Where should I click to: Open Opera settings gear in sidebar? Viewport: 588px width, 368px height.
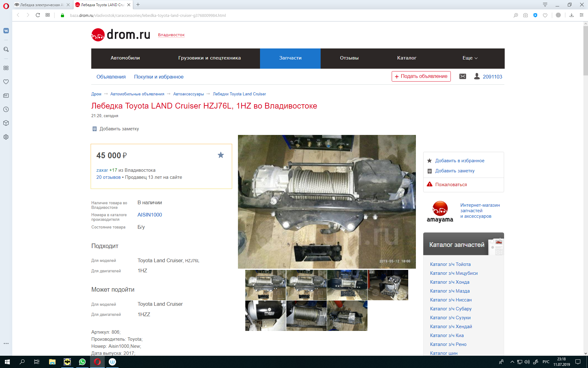tap(6, 137)
